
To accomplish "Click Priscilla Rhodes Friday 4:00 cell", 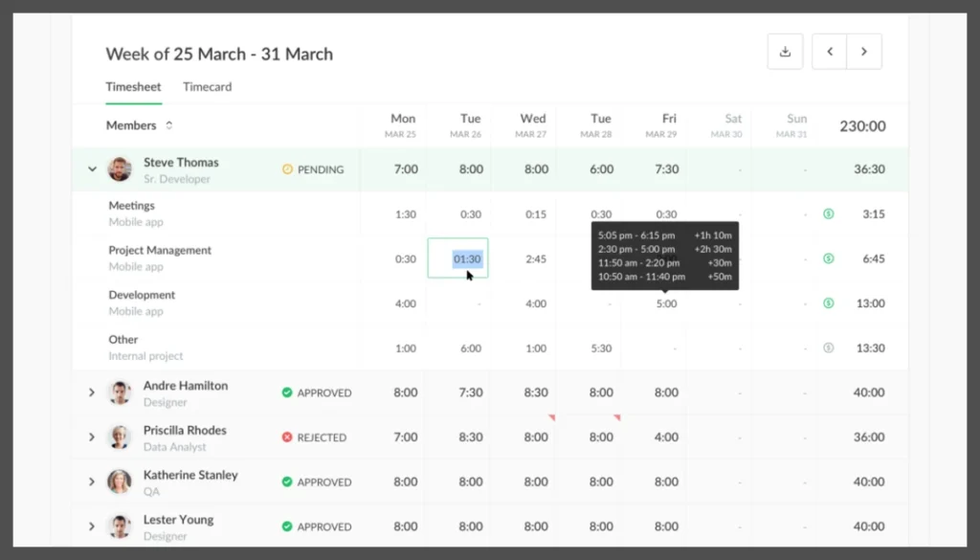I will (666, 437).
